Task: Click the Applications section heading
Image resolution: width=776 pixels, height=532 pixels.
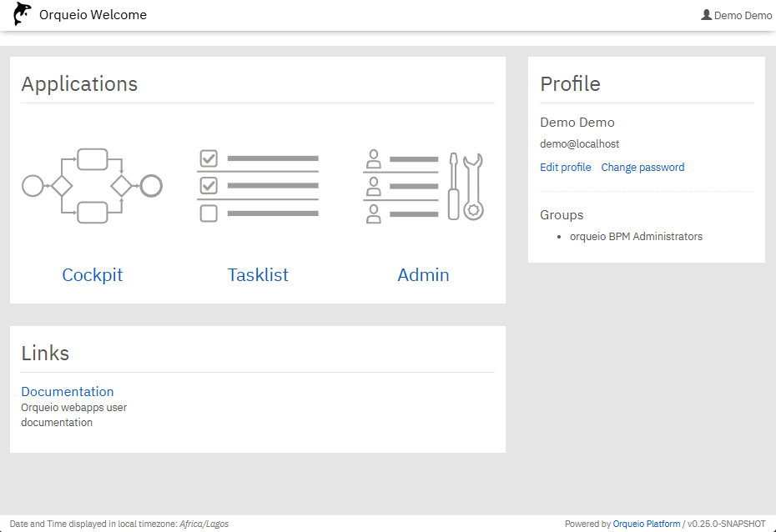Action: click(x=79, y=84)
